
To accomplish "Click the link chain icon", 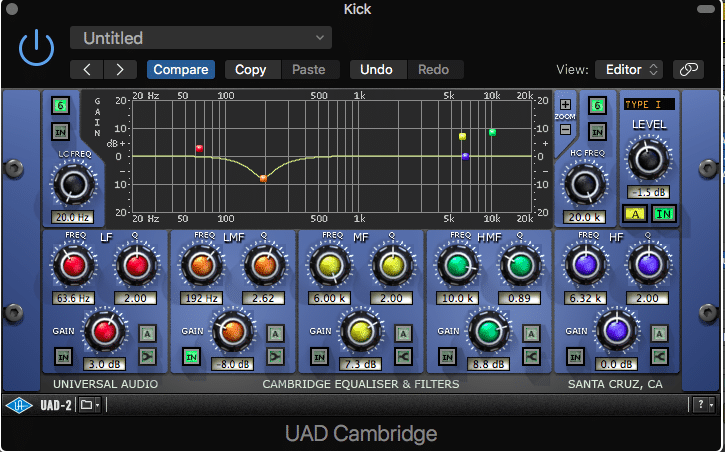I will point(688,69).
